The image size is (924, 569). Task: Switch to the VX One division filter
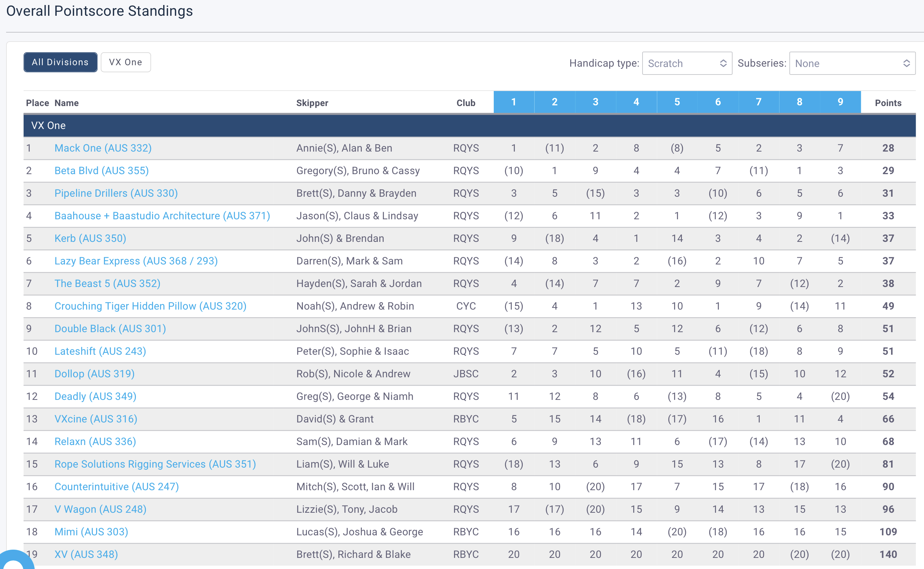coord(125,62)
